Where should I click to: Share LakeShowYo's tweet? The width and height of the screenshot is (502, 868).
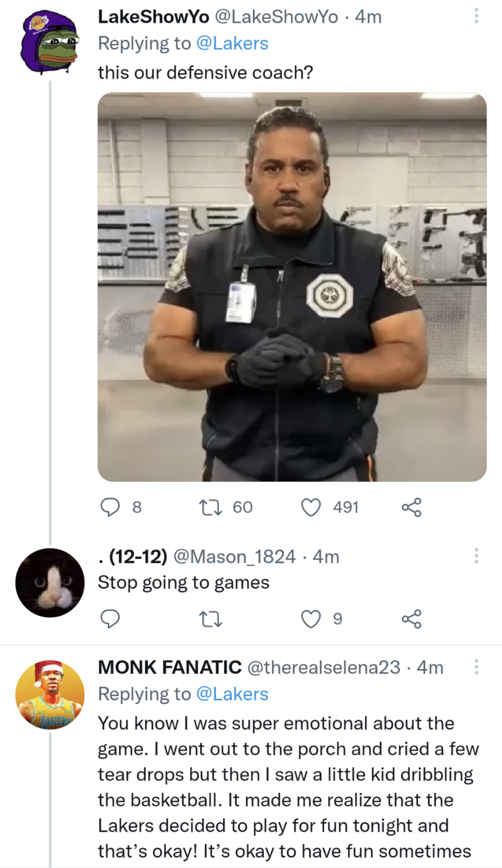pos(411,507)
